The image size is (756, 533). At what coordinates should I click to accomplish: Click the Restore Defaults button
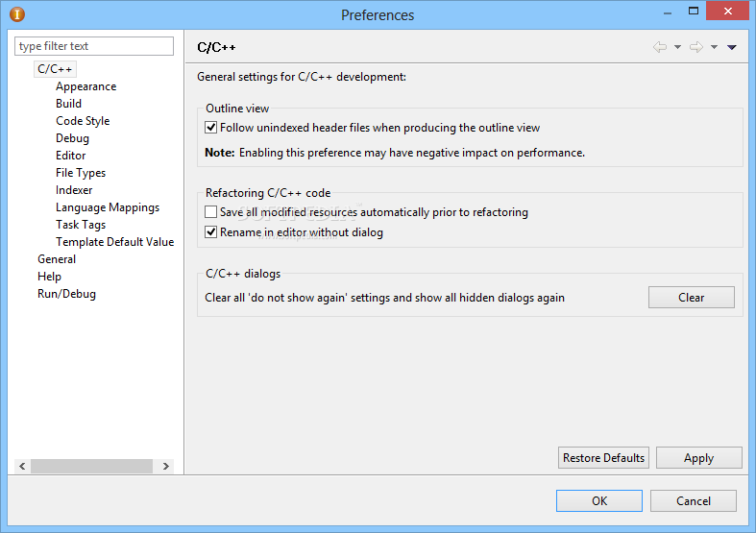pos(603,458)
